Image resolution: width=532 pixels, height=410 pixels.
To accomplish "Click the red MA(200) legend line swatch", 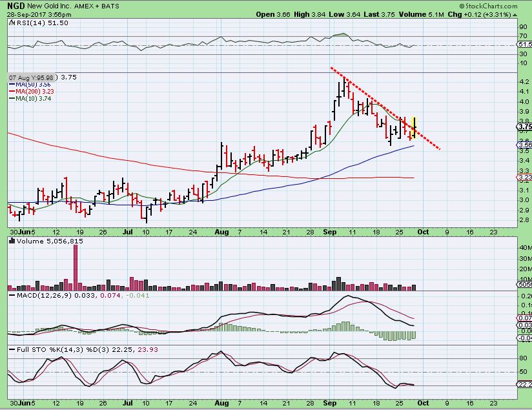I will 12,91.
